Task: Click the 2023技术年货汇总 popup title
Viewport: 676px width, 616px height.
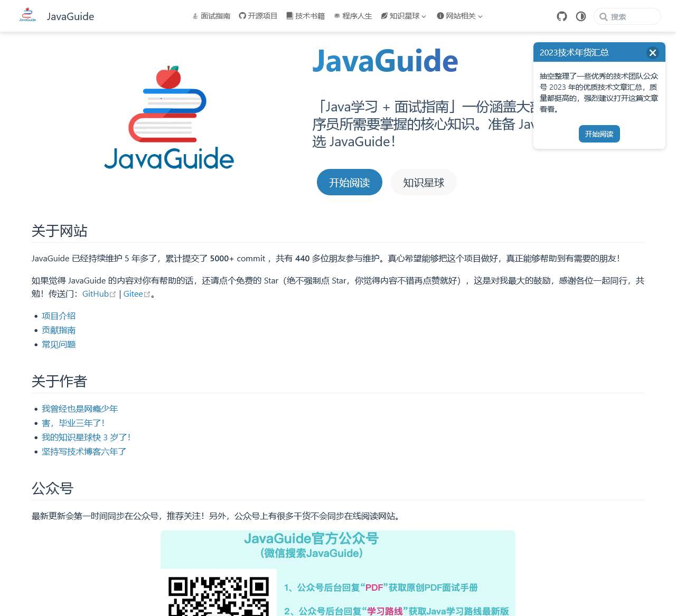Action: tap(574, 52)
